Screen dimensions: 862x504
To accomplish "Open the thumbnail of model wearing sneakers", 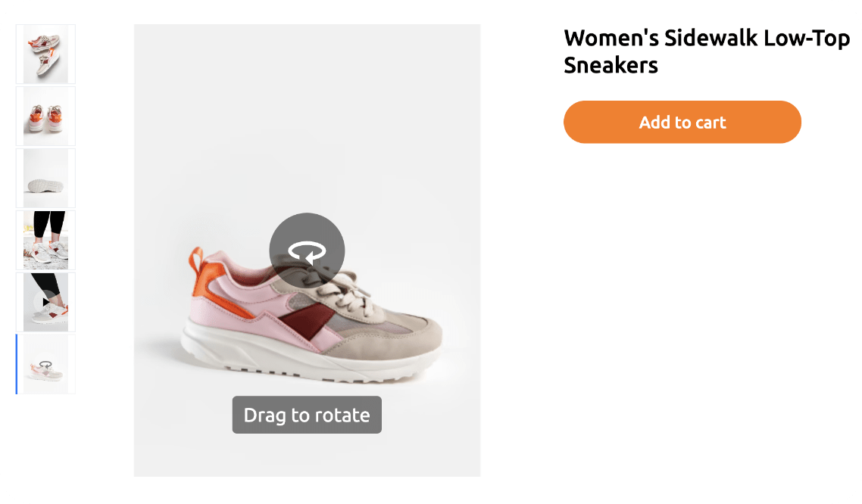I will 45,241.
